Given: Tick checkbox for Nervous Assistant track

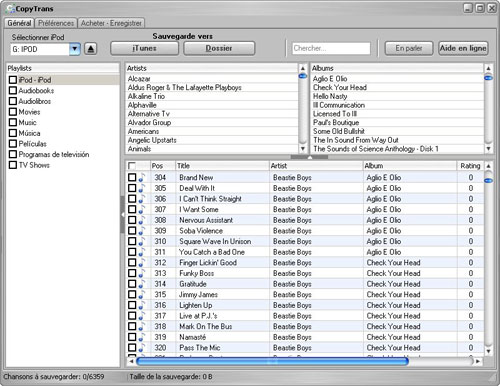Looking at the screenshot, I should [x=132, y=220].
